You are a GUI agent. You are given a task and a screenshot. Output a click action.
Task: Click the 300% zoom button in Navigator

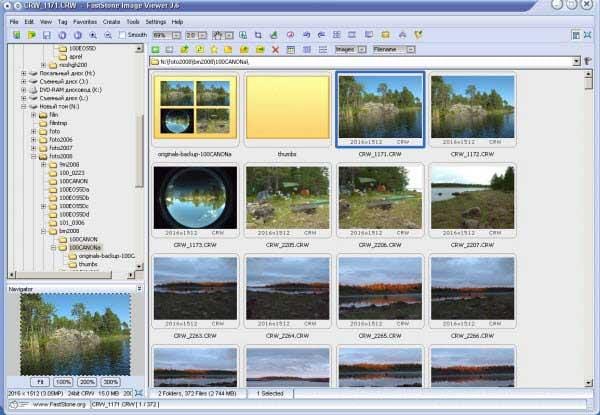click(x=111, y=382)
